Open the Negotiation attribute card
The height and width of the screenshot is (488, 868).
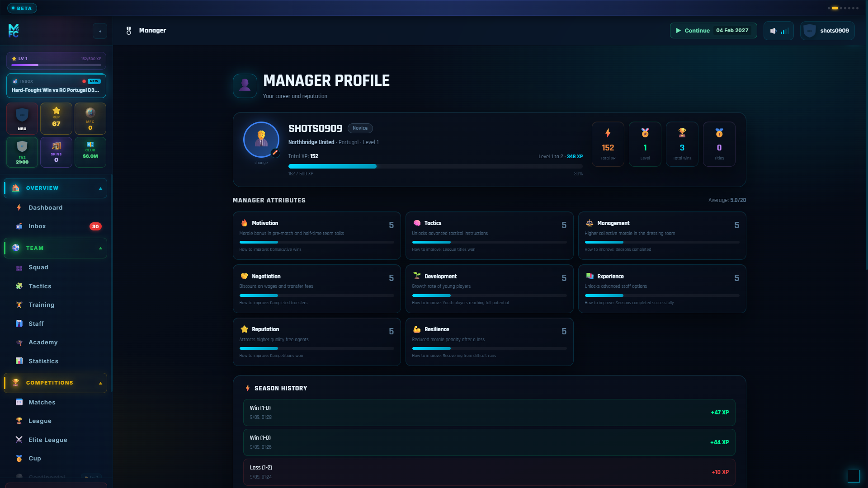tap(316, 289)
